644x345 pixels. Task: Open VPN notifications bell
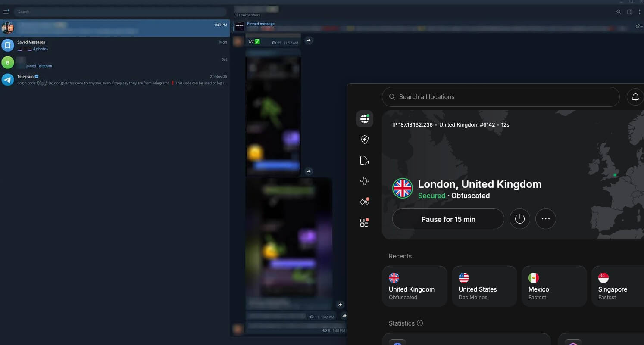click(635, 97)
